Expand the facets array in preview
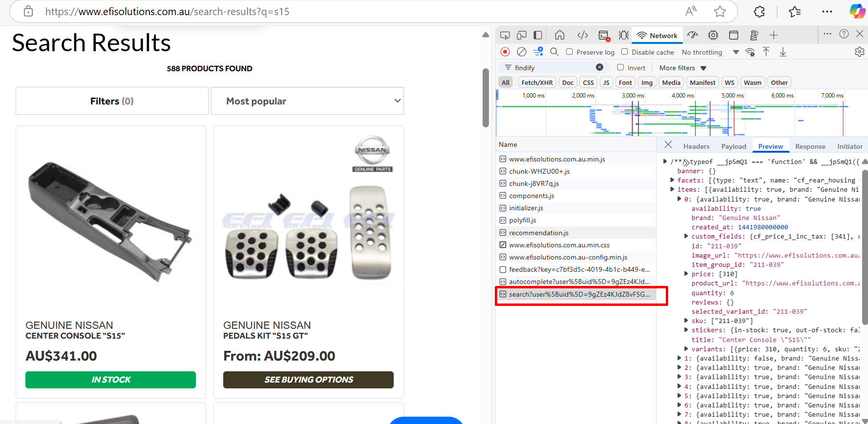 pyautogui.click(x=673, y=180)
